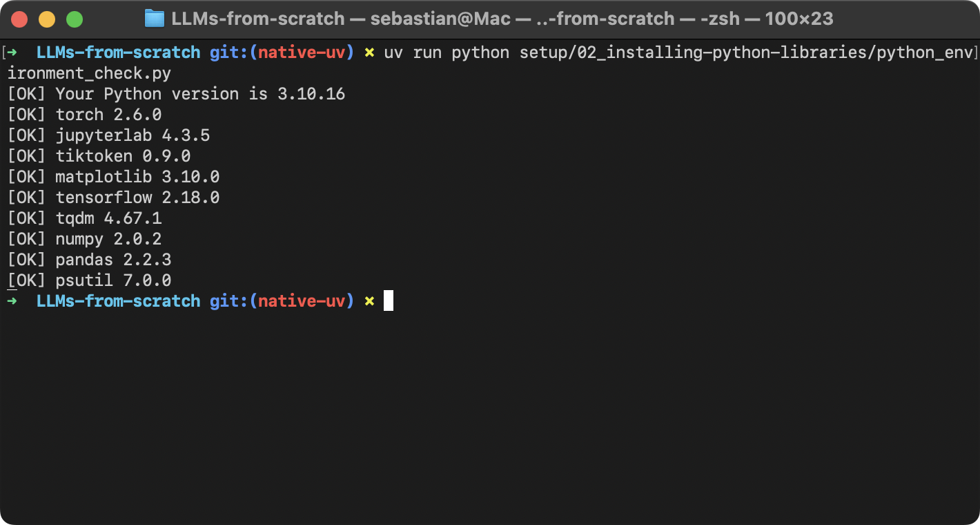Click the tiktoken 0.9.0 output line
Image resolution: width=980 pixels, height=525 pixels.
tap(99, 156)
